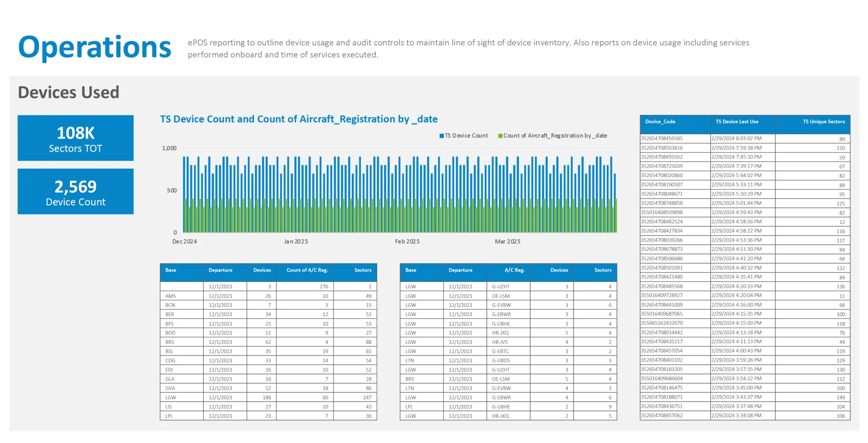
Task: Click the Count of A/C Reg. column header
Action: point(307,270)
